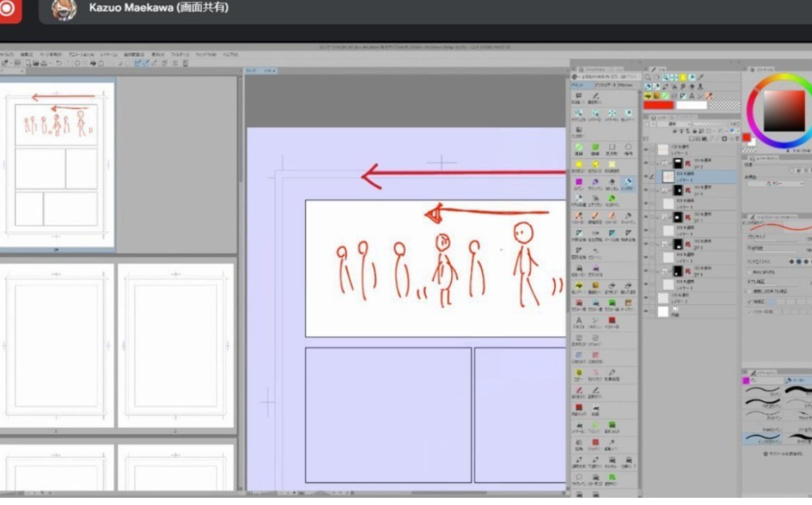Click the checkered transparent color swatch
The height and width of the screenshot is (505, 812).
tap(725, 105)
